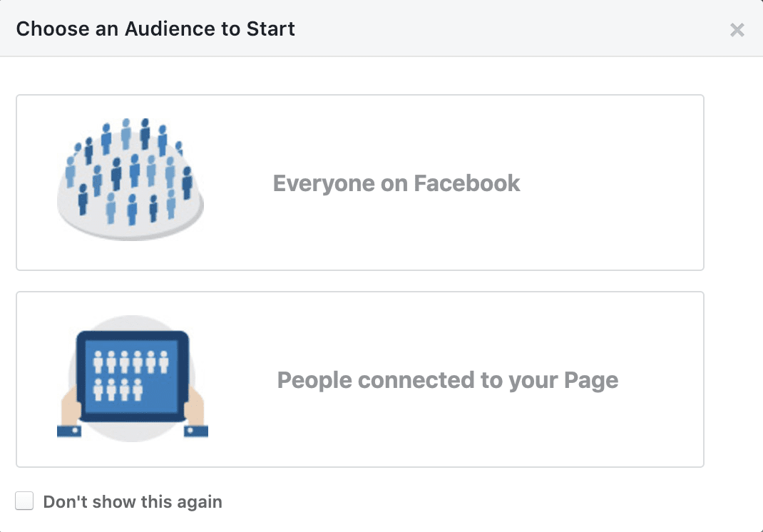Image resolution: width=763 pixels, height=532 pixels.
Task: Select the bottom audience option panel
Action: click(x=360, y=379)
